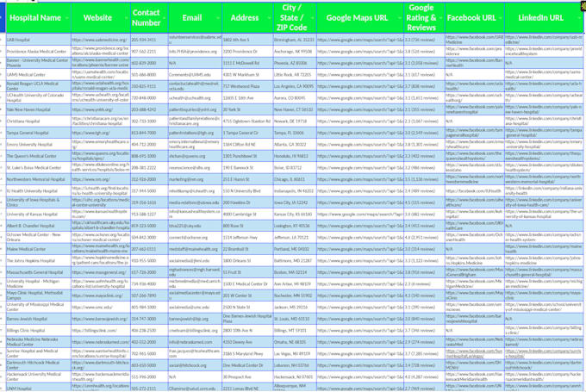Select the 30 Prospect Ave address cell
Screen dimensions: 586x392
(x=248, y=376)
